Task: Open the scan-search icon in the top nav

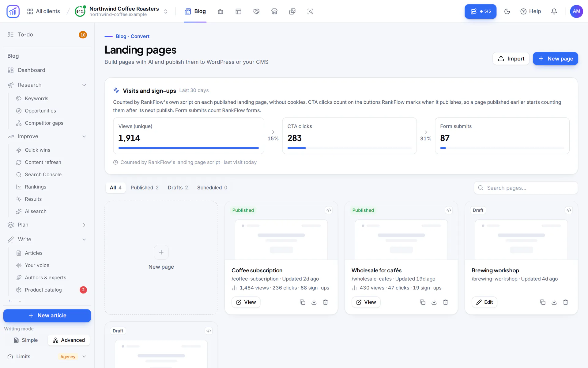Action: 310,11
